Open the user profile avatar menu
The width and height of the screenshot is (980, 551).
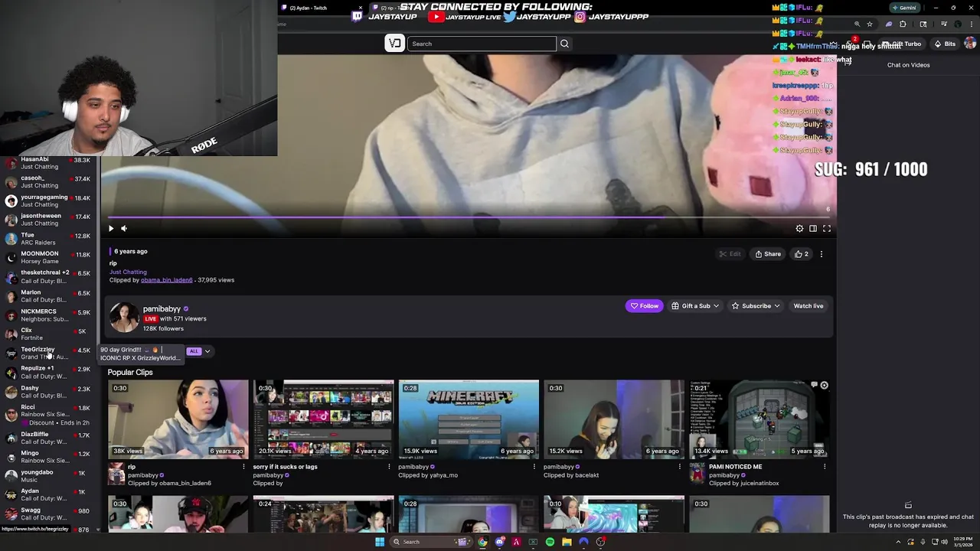point(970,44)
